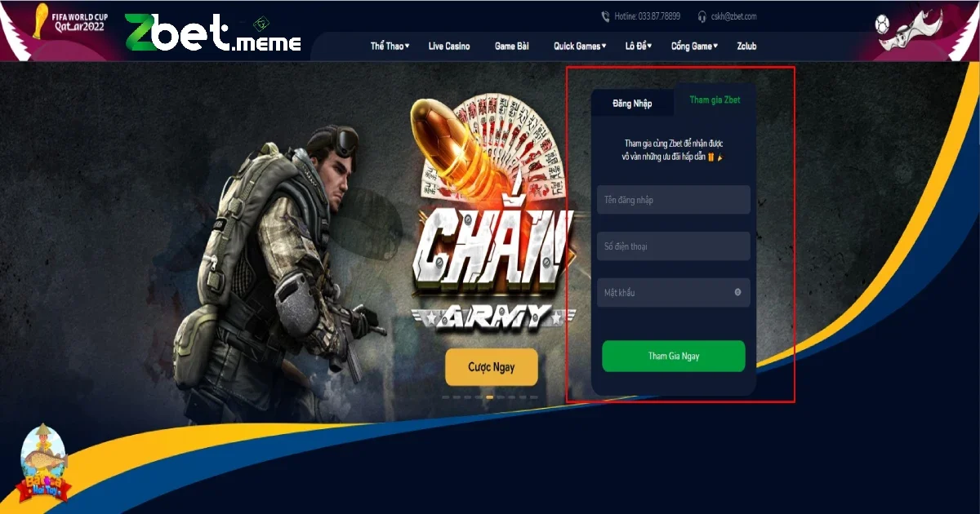The image size is (980, 514).
Task: Click the hotline phone icon
Action: click(605, 16)
